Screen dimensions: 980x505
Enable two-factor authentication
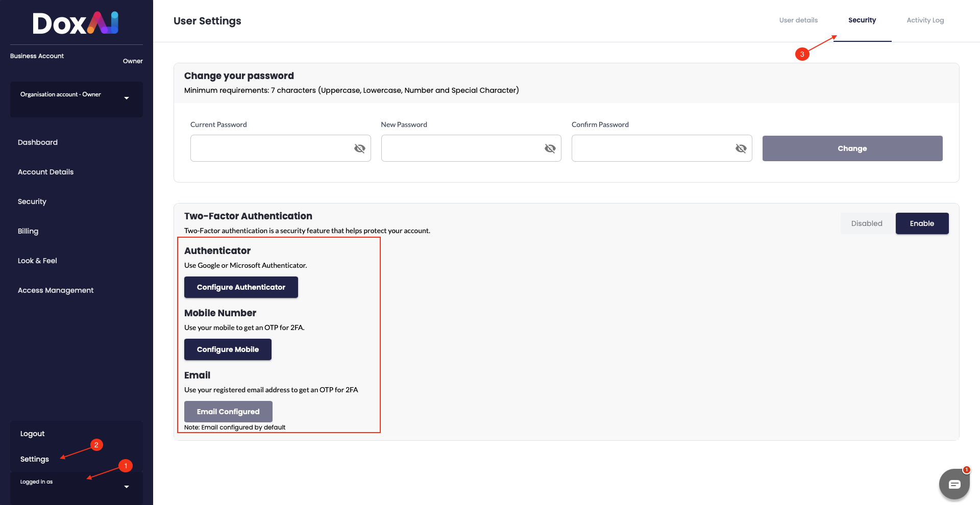click(x=922, y=223)
